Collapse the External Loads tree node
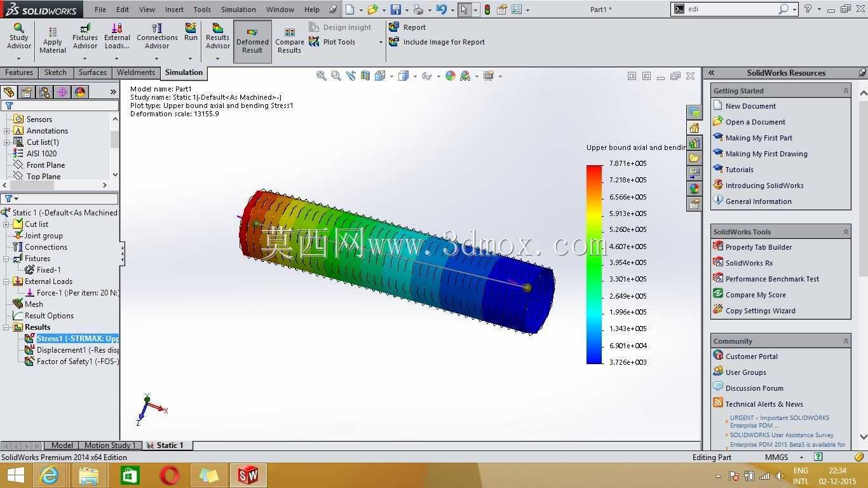 tap(6, 281)
